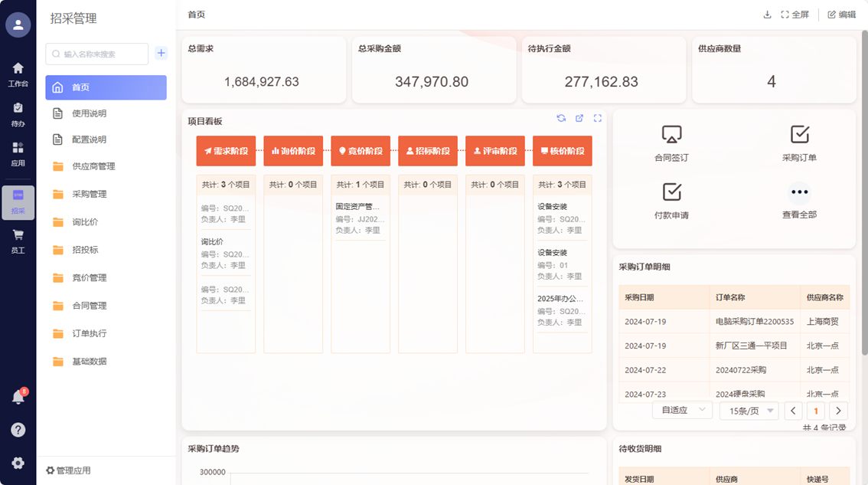Image resolution: width=868 pixels, height=485 pixels.
Task: Expand 项目看板 panel to fullscreen
Action: click(598, 118)
